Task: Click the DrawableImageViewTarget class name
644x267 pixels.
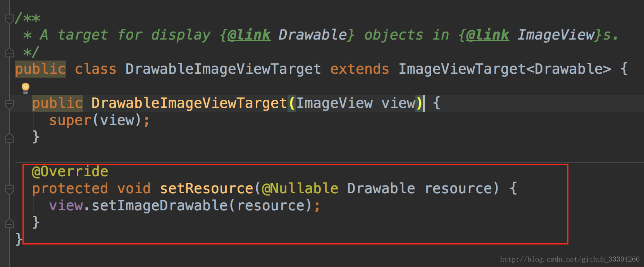Action: coord(223,69)
